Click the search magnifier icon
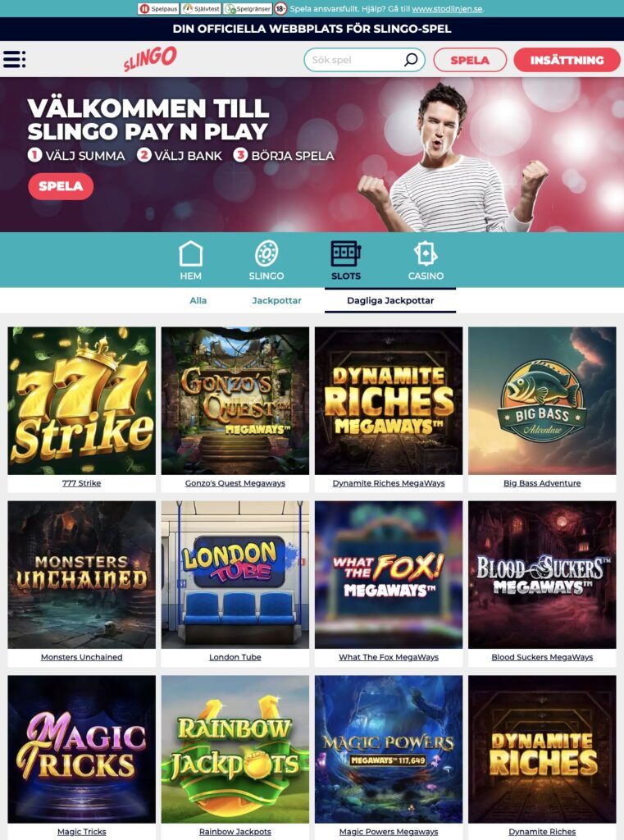624x840 pixels. tap(411, 59)
